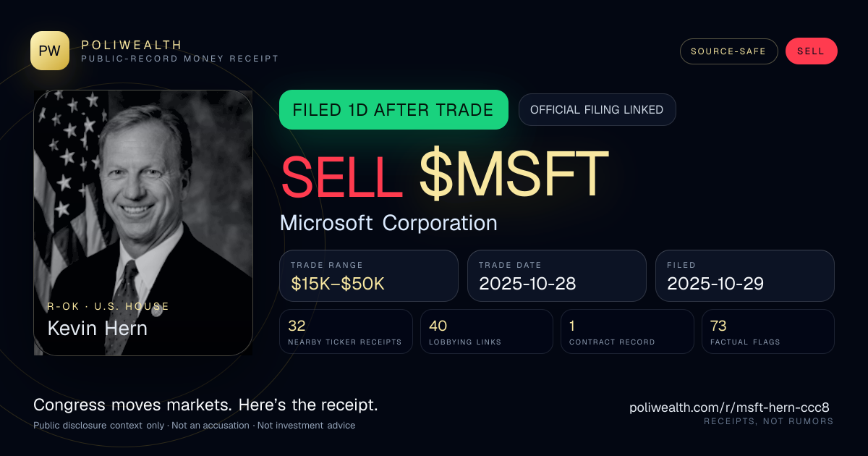Open the OFFICIAL FILING LINKED badge
The image size is (868, 456).
pos(597,110)
